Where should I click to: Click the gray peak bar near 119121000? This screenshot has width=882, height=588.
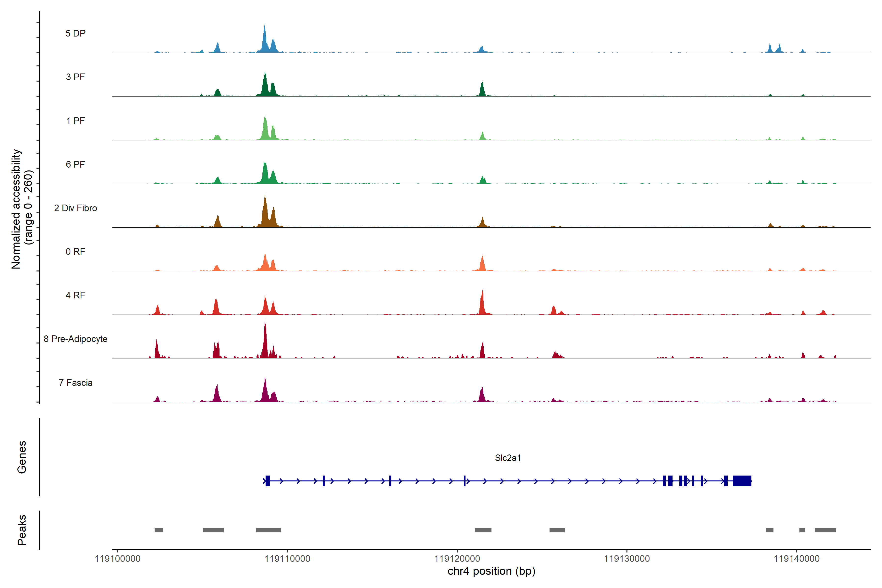pyautogui.click(x=483, y=530)
